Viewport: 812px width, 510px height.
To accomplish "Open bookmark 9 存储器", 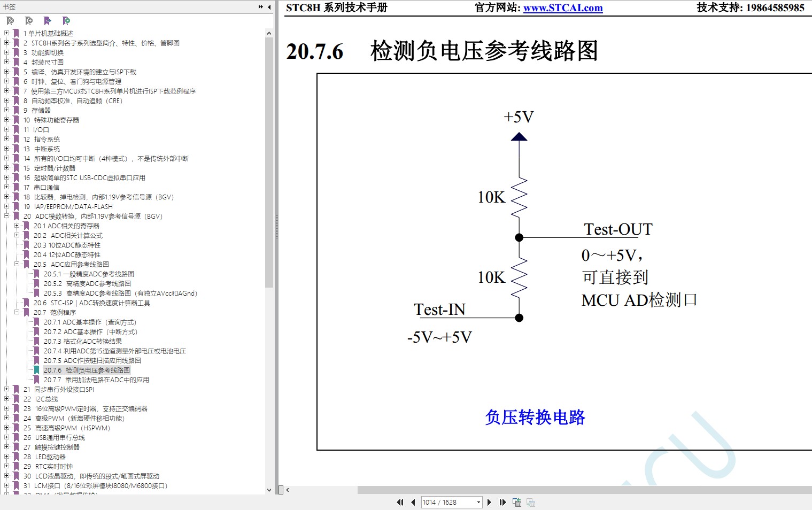I will (37, 110).
